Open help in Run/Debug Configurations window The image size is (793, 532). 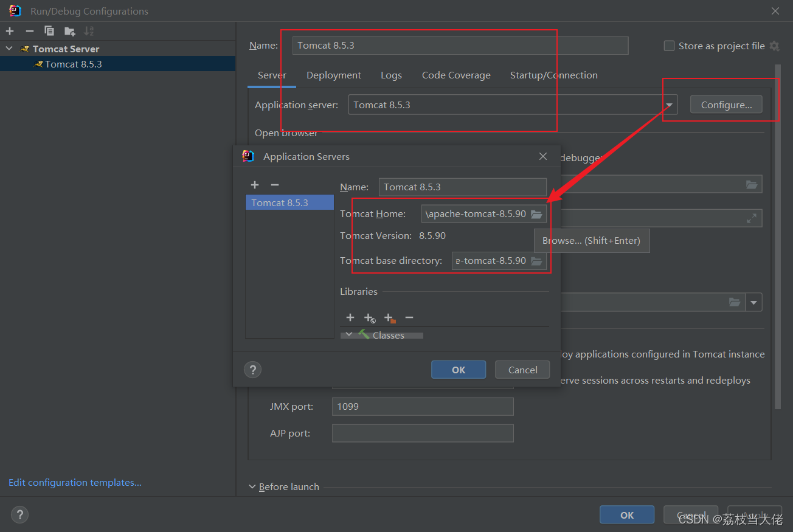19,515
